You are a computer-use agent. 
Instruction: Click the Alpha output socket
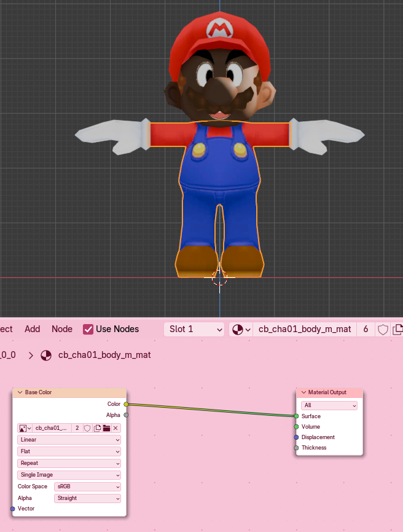point(126,415)
